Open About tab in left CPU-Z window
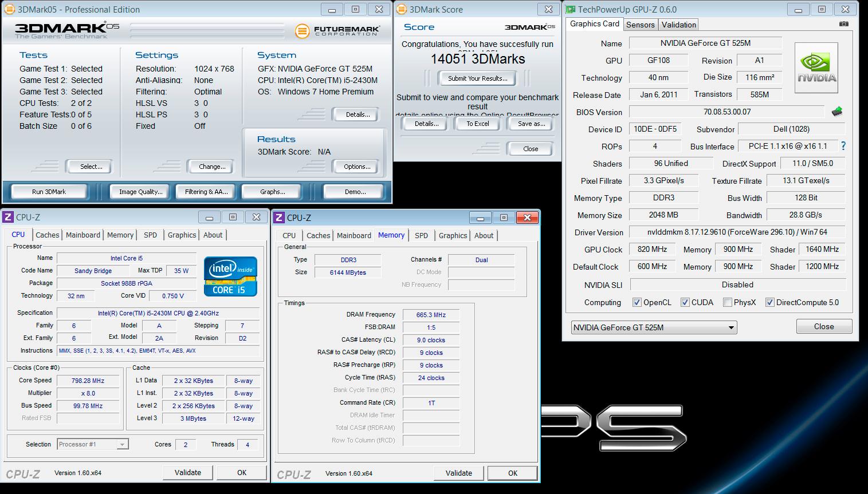 click(x=213, y=235)
